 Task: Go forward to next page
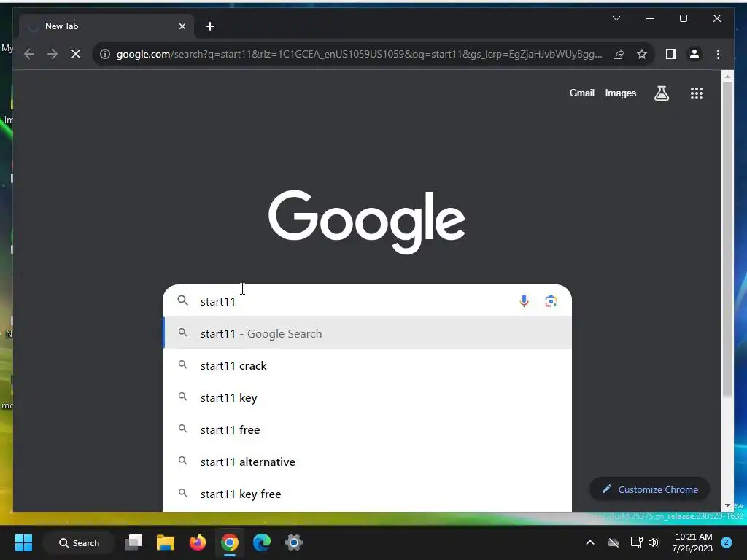(53, 54)
